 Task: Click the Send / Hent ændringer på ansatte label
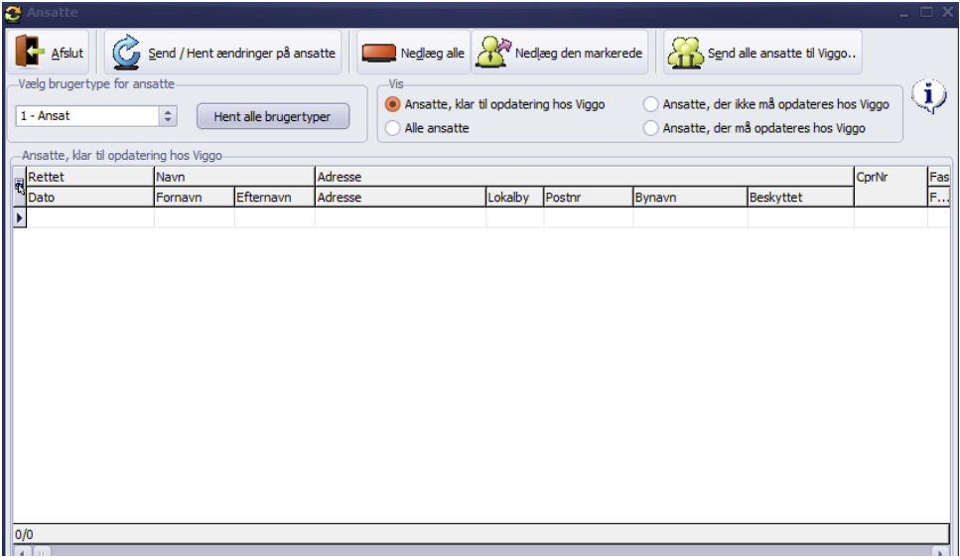242,54
